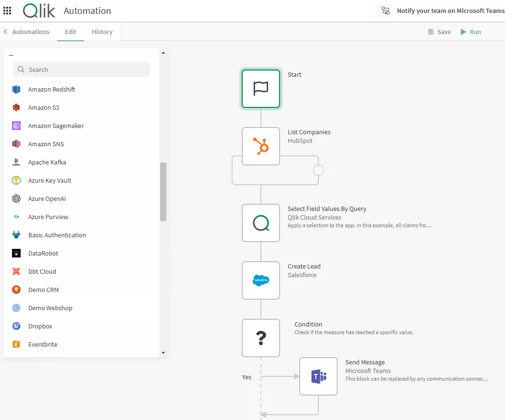This screenshot has width=505, height=420.
Task: Save the automation
Action: click(x=439, y=32)
